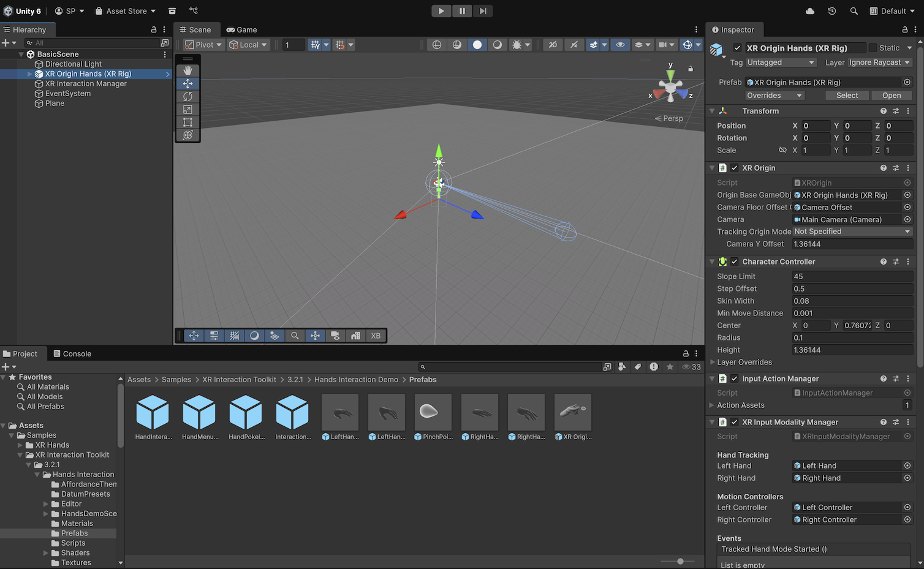
Task: Click the Open prefab button
Action: tap(891, 96)
